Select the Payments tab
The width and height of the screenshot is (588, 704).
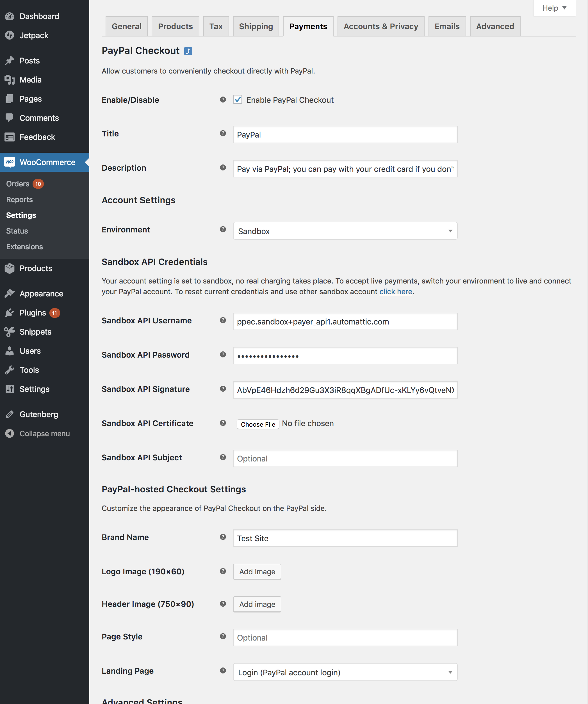click(x=308, y=26)
